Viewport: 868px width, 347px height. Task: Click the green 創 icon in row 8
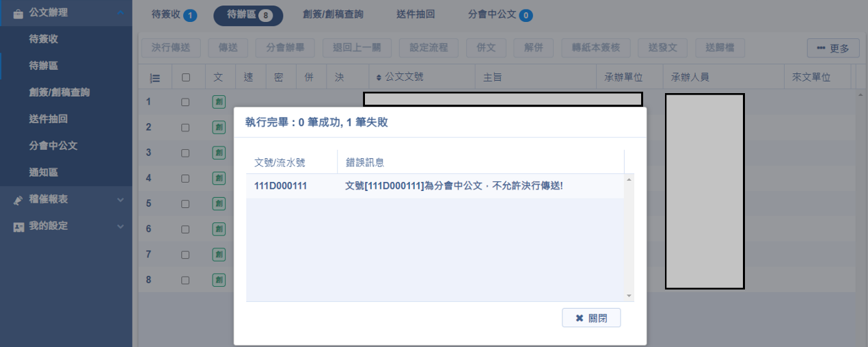[x=219, y=279]
